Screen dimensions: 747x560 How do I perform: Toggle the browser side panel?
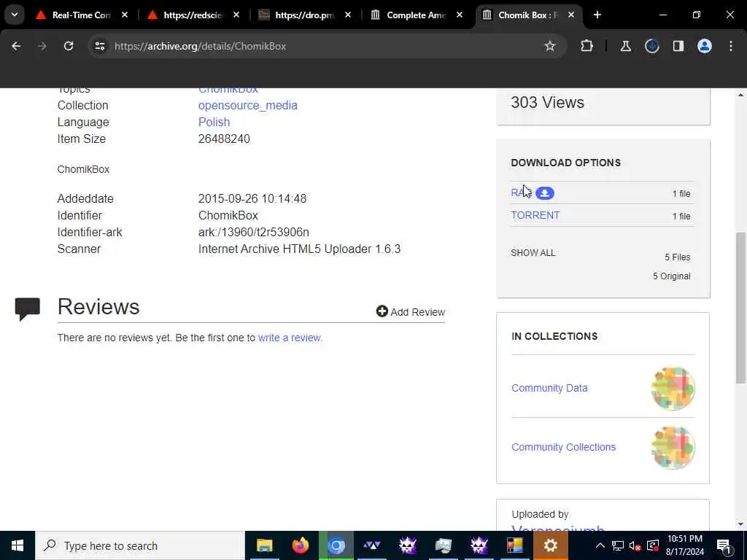(678, 46)
